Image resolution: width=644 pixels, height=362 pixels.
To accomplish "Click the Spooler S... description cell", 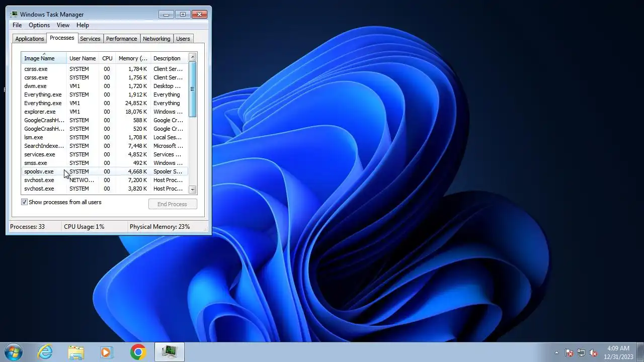I will [x=168, y=171].
